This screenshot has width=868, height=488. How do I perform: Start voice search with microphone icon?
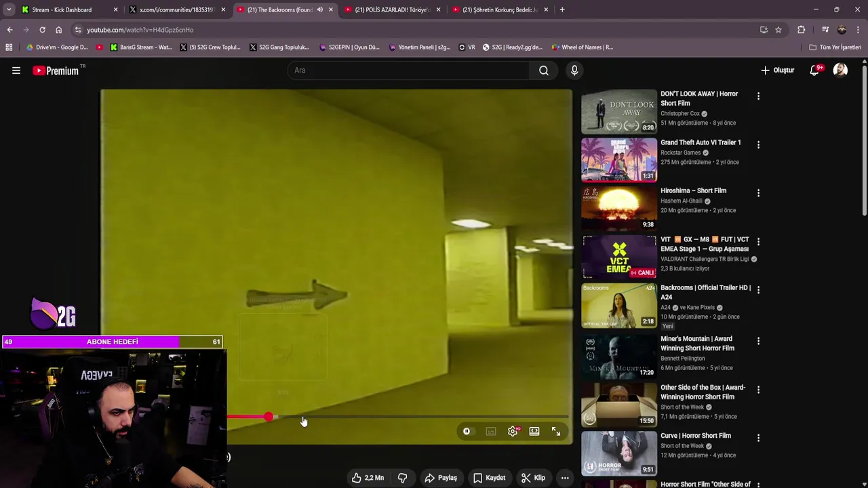coord(574,70)
